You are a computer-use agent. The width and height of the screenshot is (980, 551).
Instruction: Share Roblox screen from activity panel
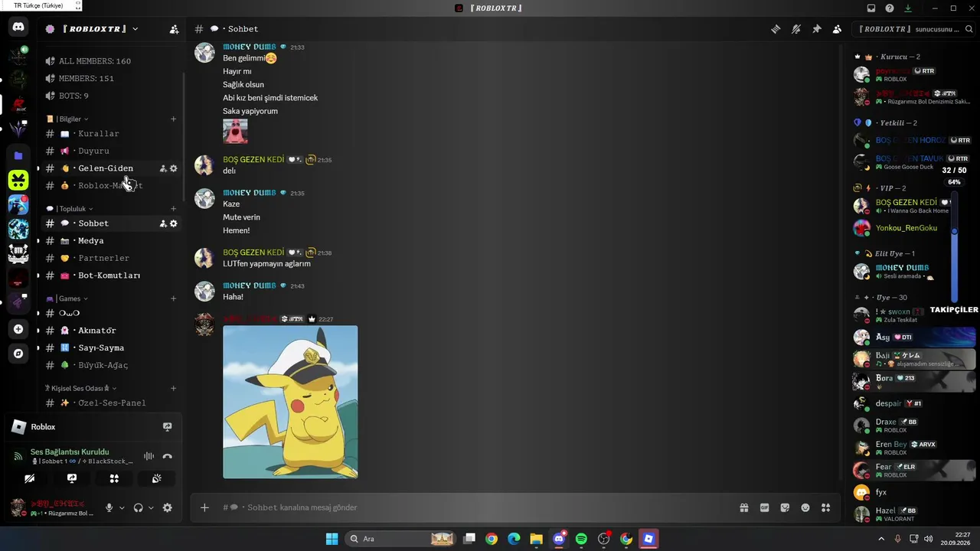coord(168,427)
